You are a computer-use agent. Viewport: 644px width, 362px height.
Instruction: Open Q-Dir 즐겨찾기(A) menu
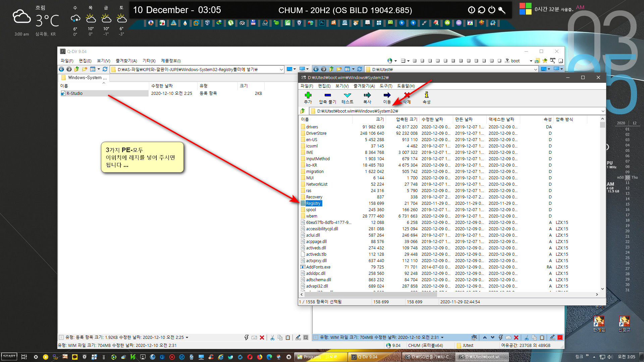[126, 61]
